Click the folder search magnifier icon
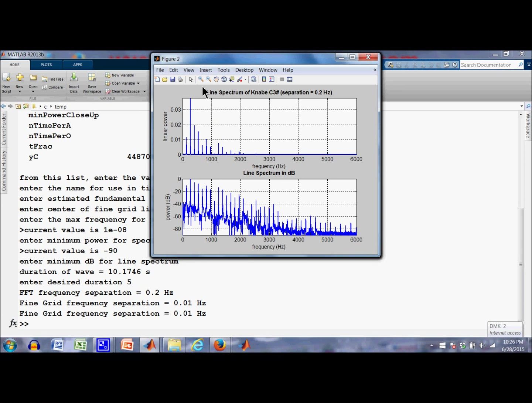This screenshot has height=403, width=532. pos(528,106)
